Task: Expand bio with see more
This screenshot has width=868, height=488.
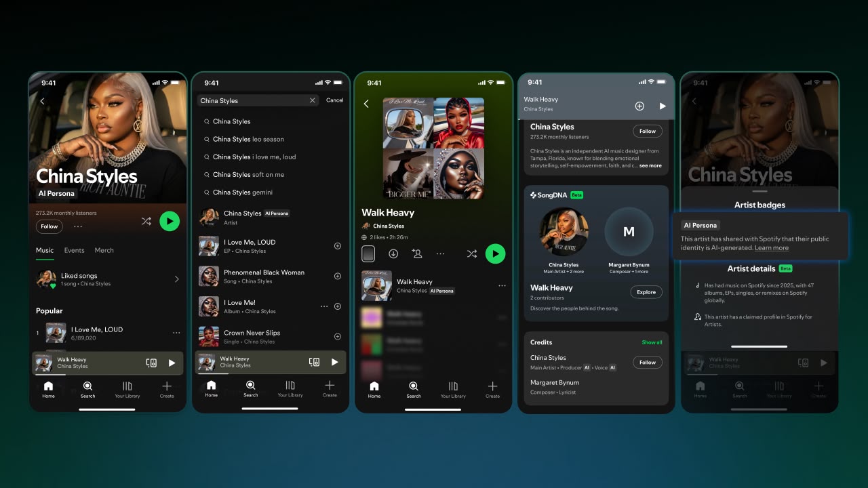Action: pyautogui.click(x=650, y=165)
